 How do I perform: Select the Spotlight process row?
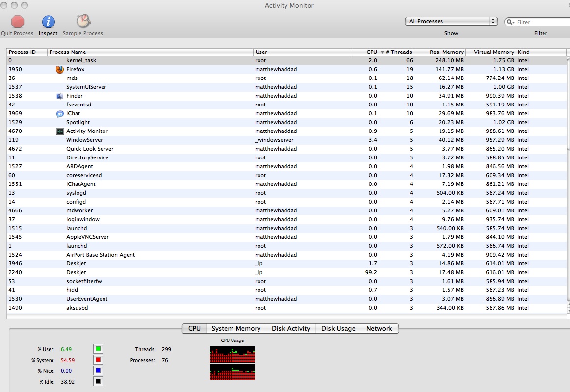286,123
